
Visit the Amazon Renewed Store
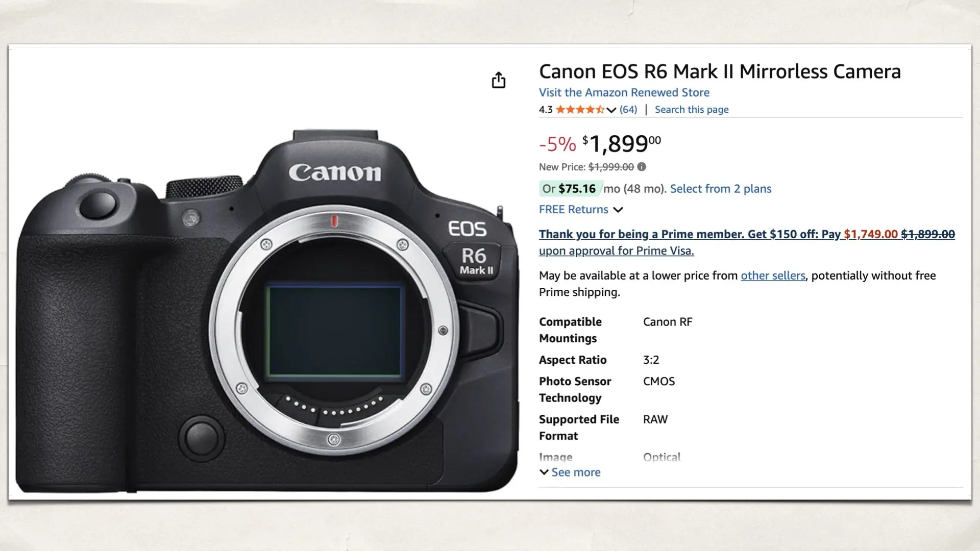coord(624,92)
